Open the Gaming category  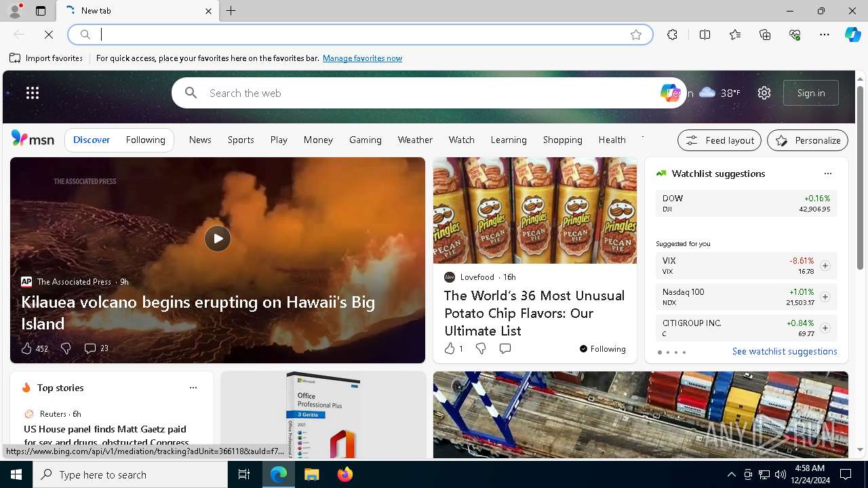(x=366, y=140)
